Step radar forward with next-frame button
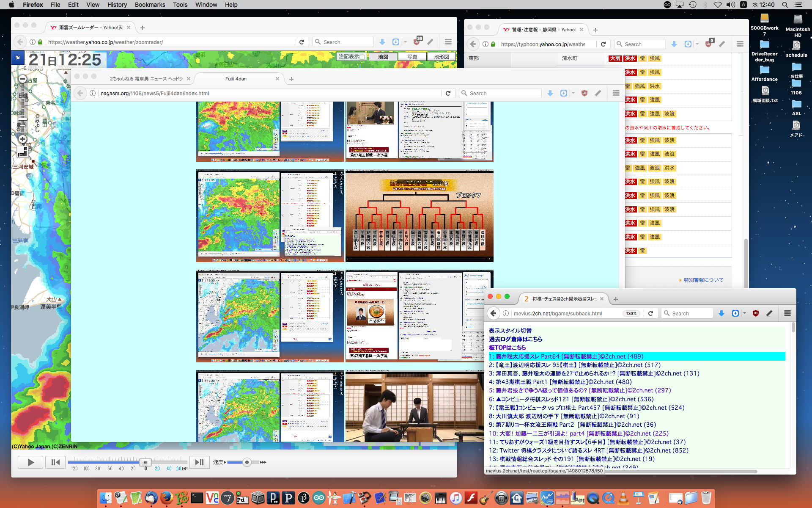The image size is (812, 508). click(199, 462)
